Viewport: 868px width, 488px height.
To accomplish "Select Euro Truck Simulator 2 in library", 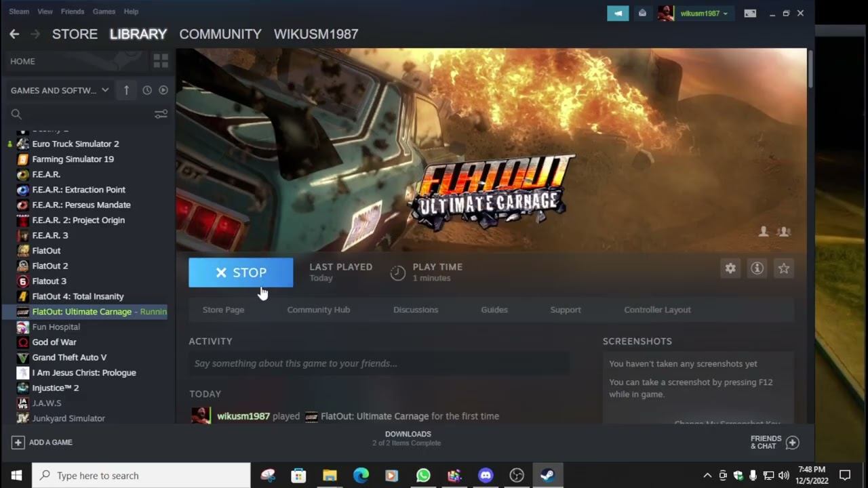I will tap(75, 144).
